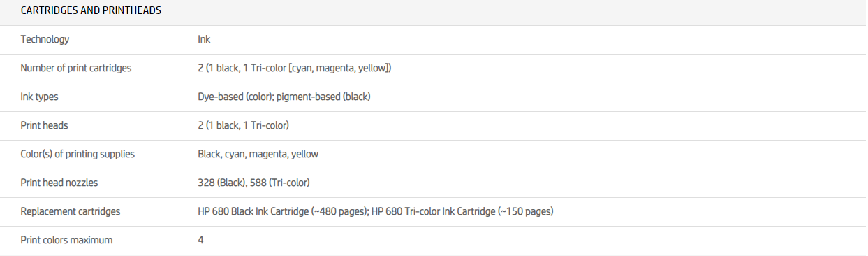Click the Print colors maximum value 4
This screenshot has height=256, width=868.
pyautogui.click(x=201, y=240)
